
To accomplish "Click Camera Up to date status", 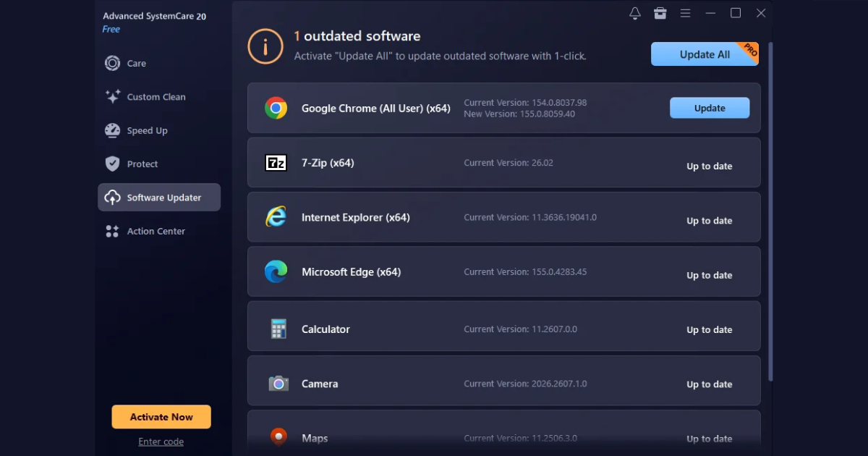I will [x=710, y=384].
